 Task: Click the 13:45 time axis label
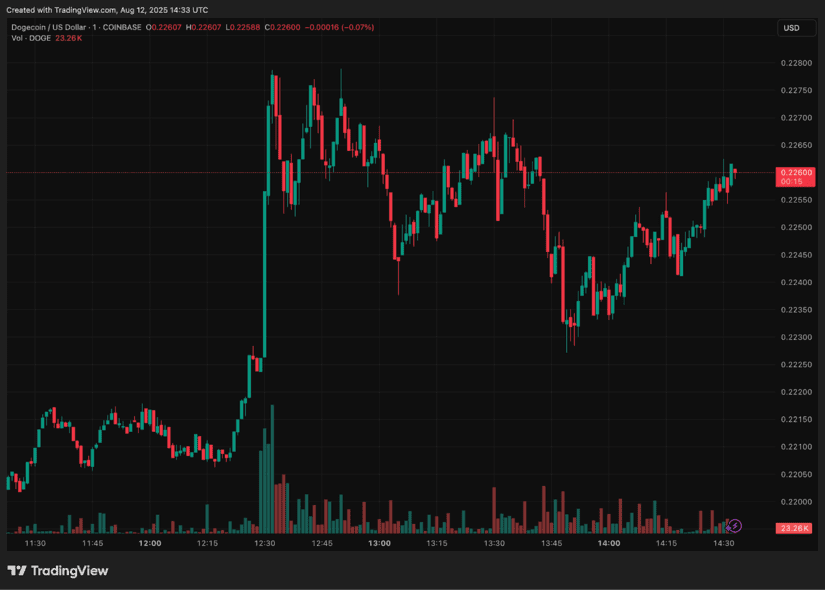click(x=551, y=543)
